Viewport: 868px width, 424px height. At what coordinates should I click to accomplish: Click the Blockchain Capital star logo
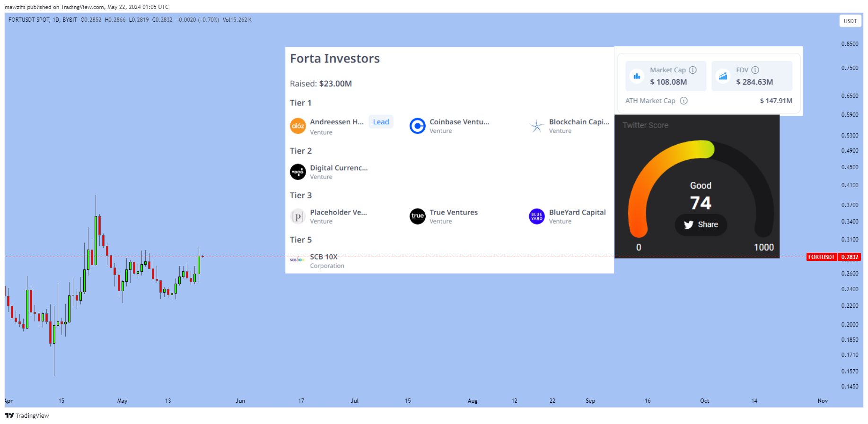pos(536,126)
